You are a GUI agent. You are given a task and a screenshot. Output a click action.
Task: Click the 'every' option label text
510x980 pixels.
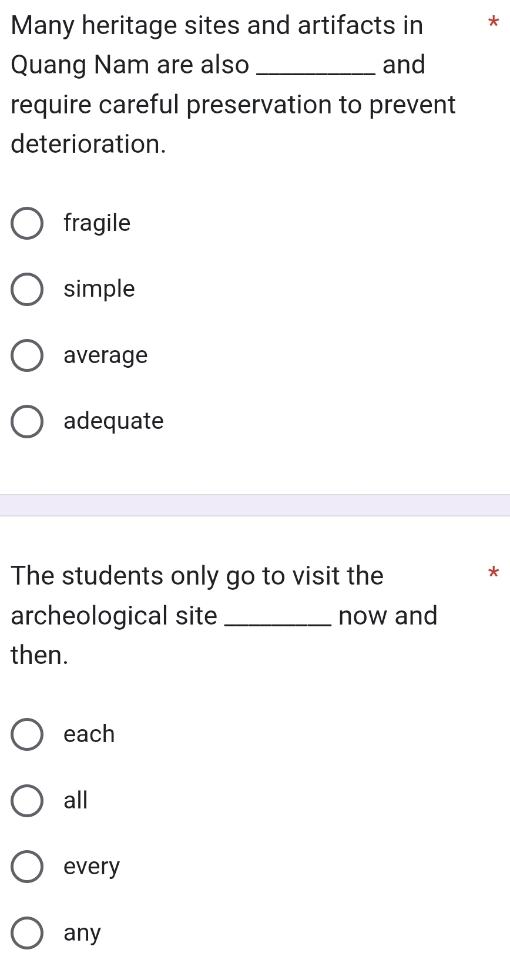tap(92, 867)
